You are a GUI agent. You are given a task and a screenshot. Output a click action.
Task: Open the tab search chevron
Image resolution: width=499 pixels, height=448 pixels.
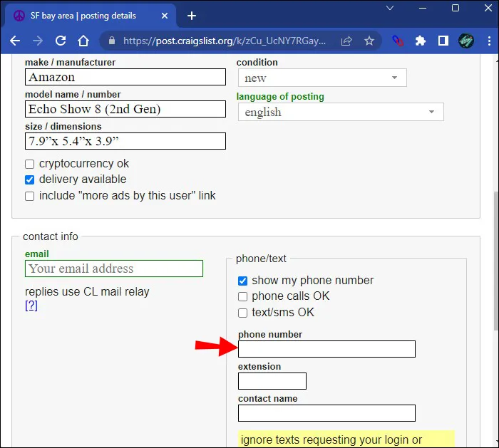[390, 8]
